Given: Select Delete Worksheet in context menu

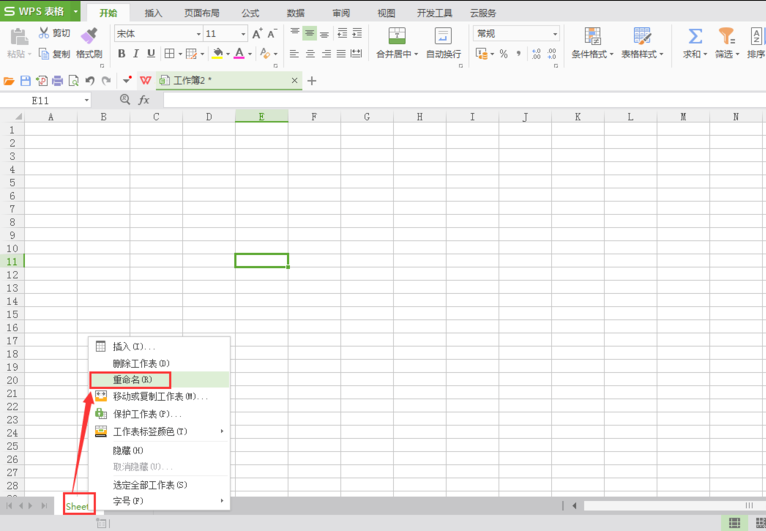Looking at the screenshot, I should tap(141, 363).
